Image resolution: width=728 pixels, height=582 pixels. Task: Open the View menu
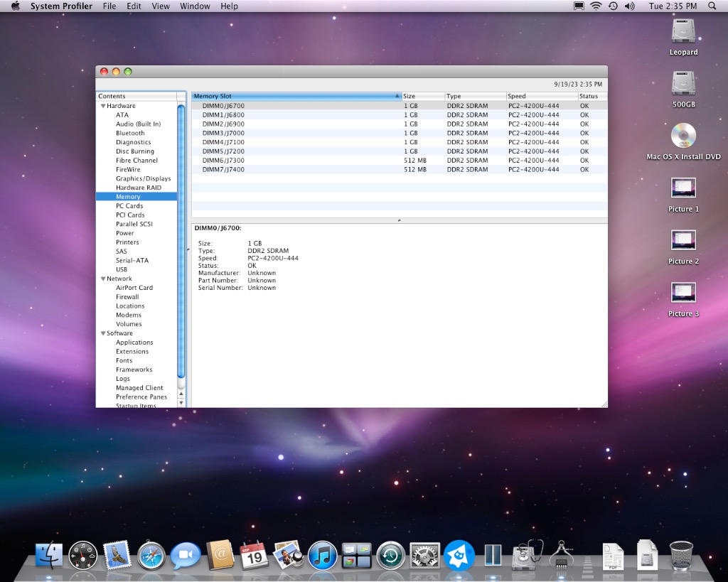[161, 6]
